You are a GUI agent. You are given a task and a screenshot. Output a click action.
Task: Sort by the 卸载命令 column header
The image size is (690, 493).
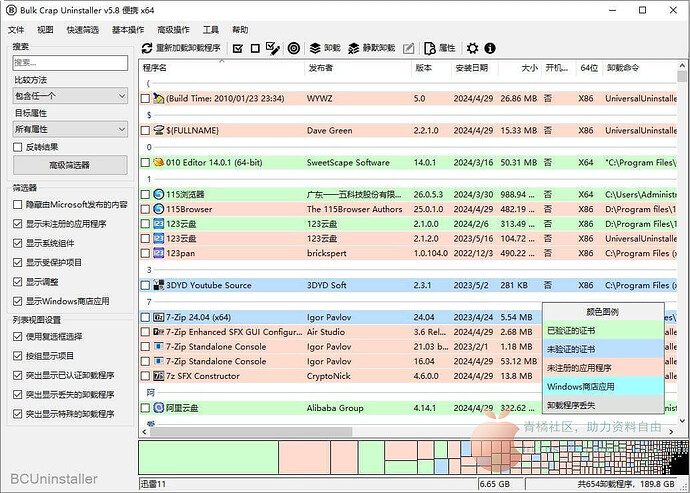click(x=640, y=68)
